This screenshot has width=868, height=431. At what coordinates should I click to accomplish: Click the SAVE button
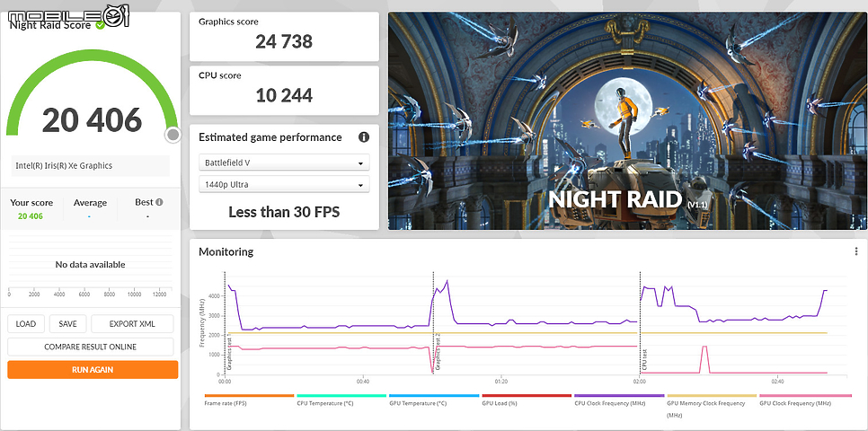tap(67, 324)
